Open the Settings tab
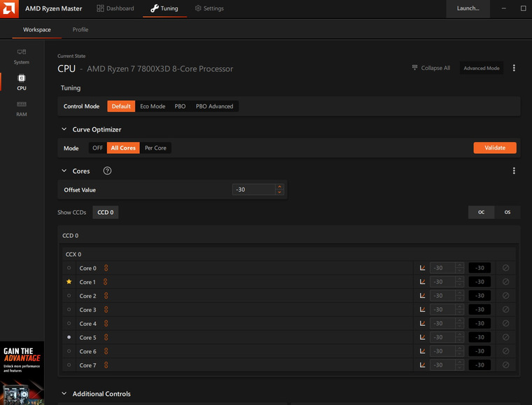 [209, 8]
